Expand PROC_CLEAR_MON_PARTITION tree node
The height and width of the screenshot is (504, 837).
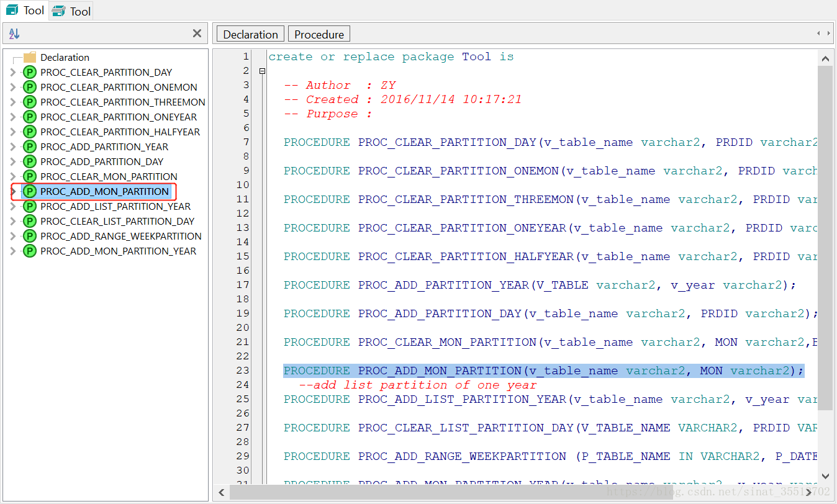13,176
